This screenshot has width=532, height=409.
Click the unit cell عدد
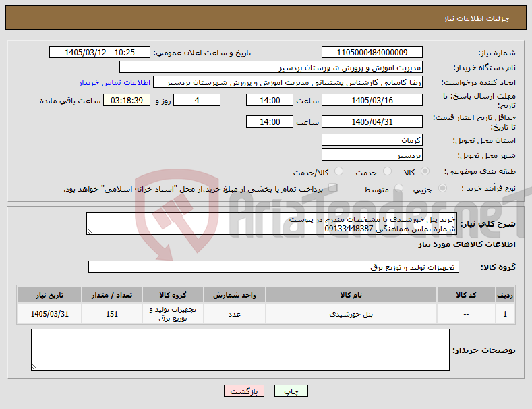[x=235, y=314]
